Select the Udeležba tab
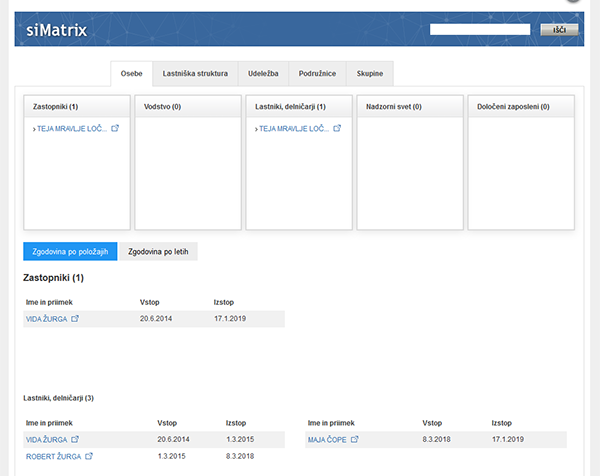Viewport: 600px width, 476px height. tap(264, 73)
